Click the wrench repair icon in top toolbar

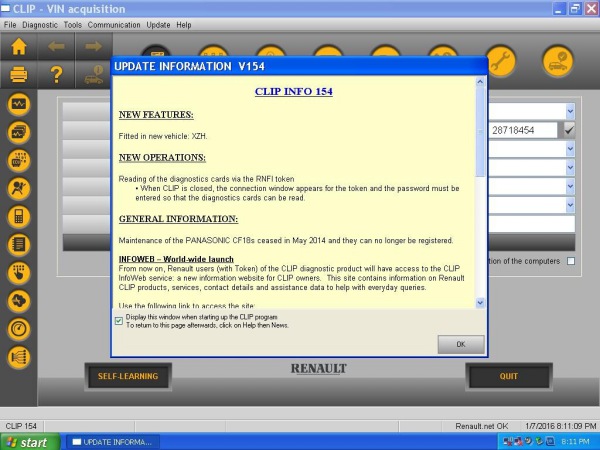pos(501,61)
